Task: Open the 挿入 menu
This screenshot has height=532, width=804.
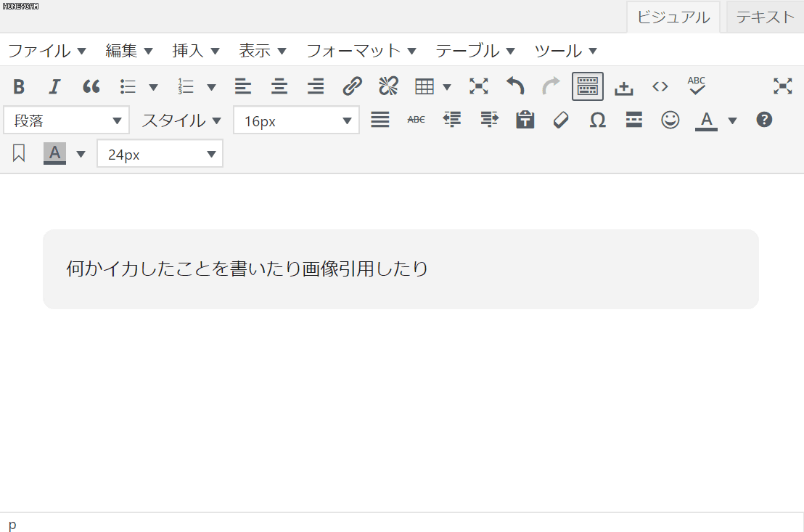Action: pos(196,50)
